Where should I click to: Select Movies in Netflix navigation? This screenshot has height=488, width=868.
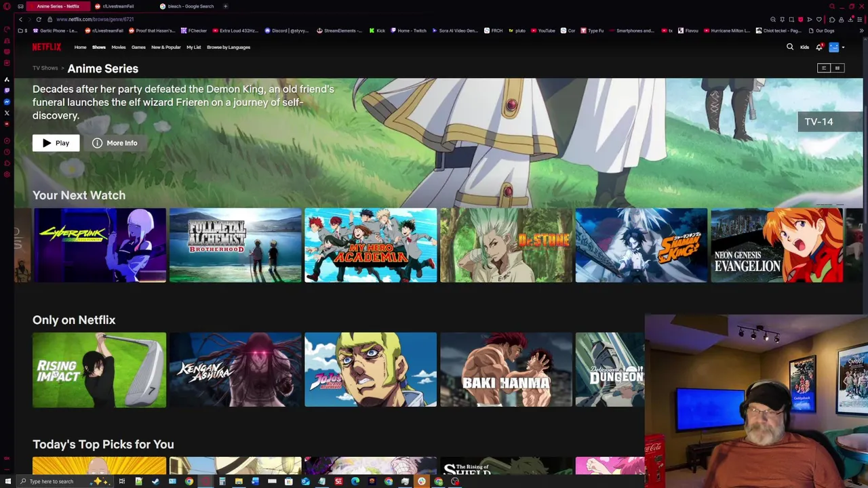tap(119, 47)
